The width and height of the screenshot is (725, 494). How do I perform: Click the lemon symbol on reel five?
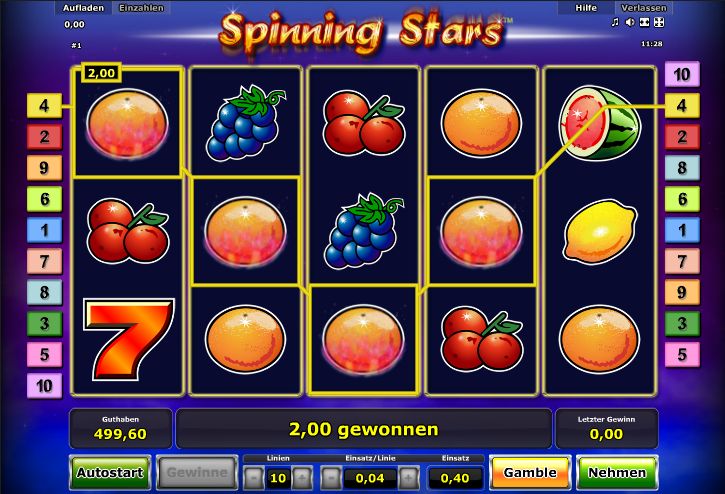tap(600, 232)
